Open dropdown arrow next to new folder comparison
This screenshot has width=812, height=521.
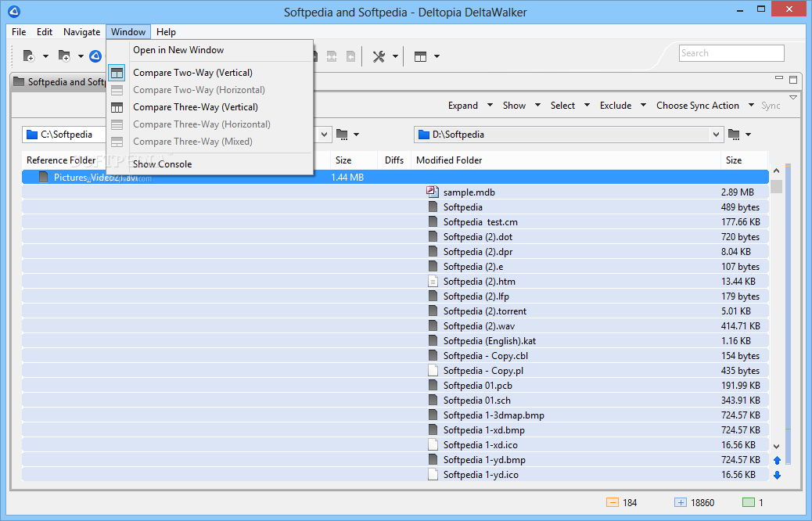81,56
